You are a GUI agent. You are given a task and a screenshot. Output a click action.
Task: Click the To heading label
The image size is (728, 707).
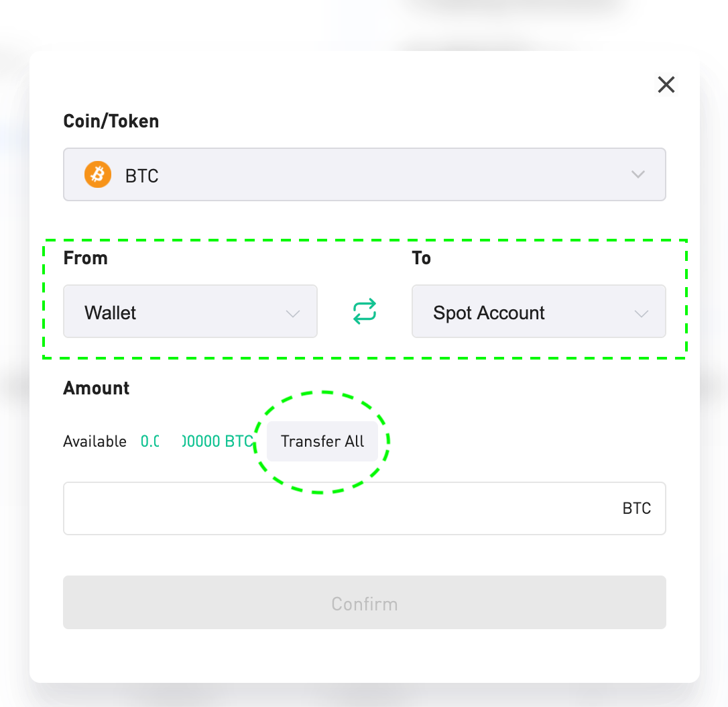[422, 258]
